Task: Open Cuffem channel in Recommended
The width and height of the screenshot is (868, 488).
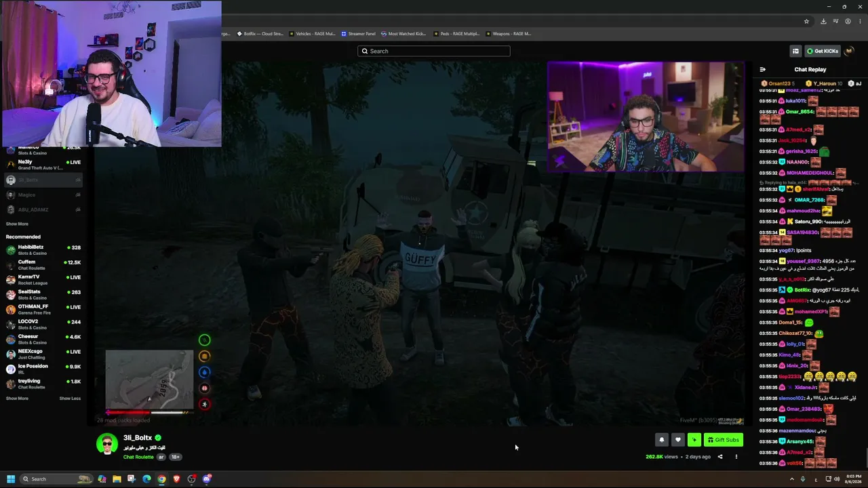Action: 43,264
